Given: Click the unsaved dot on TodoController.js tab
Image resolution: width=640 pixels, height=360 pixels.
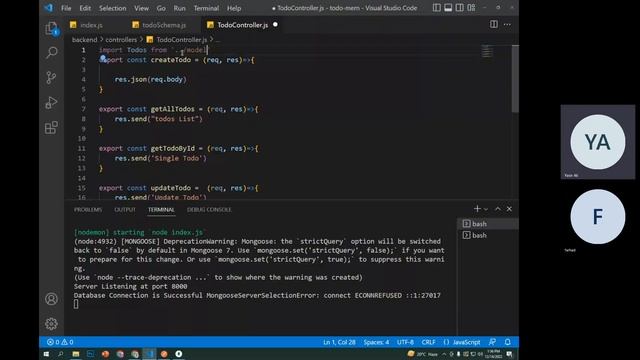Looking at the screenshot, I should (275, 24).
